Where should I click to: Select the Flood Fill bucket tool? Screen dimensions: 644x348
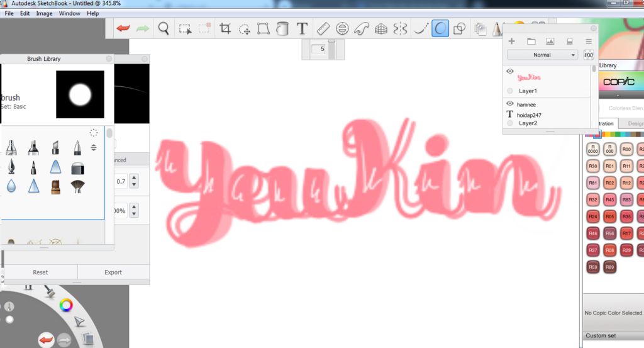(282, 29)
